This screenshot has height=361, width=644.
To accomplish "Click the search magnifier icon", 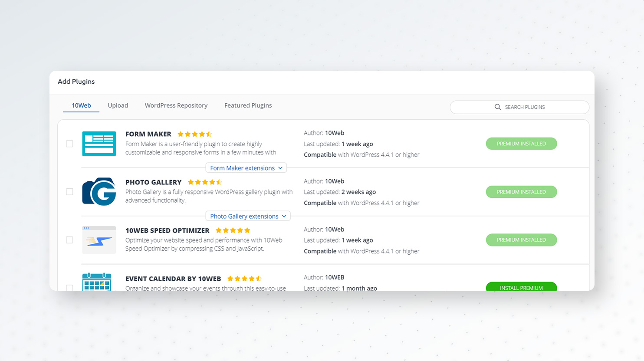I will pyautogui.click(x=498, y=107).
